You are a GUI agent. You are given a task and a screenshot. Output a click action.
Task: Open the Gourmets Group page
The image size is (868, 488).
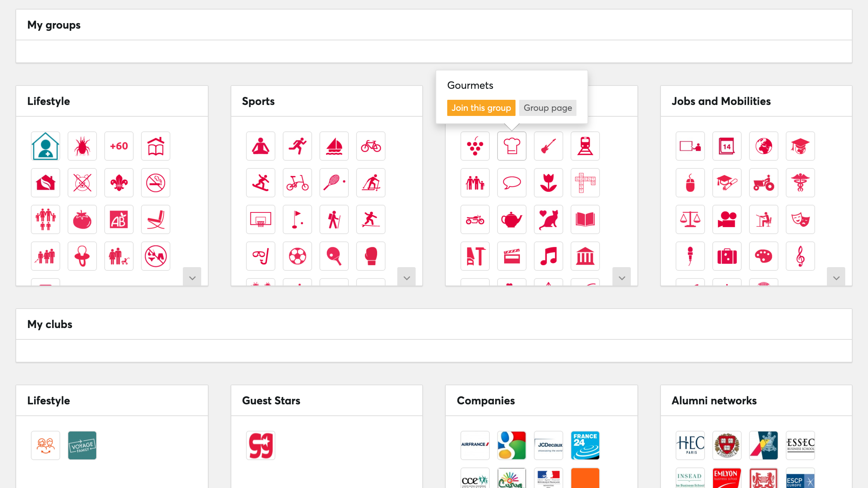tap(547, 108)
